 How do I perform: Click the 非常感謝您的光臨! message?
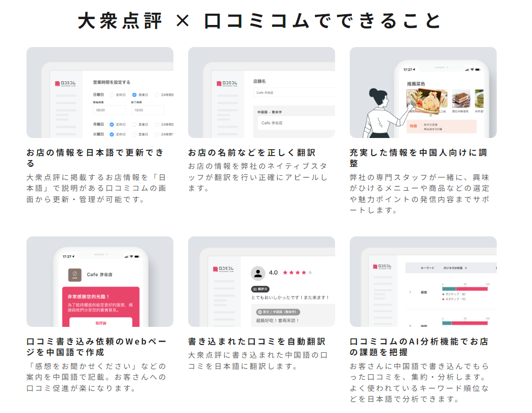(88, 297)
